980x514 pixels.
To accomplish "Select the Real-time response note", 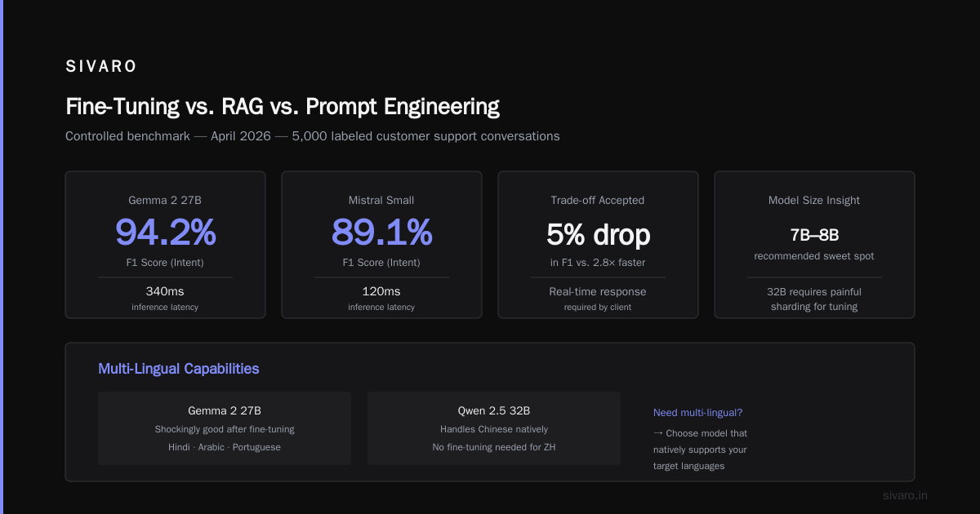I will [598, 291].
